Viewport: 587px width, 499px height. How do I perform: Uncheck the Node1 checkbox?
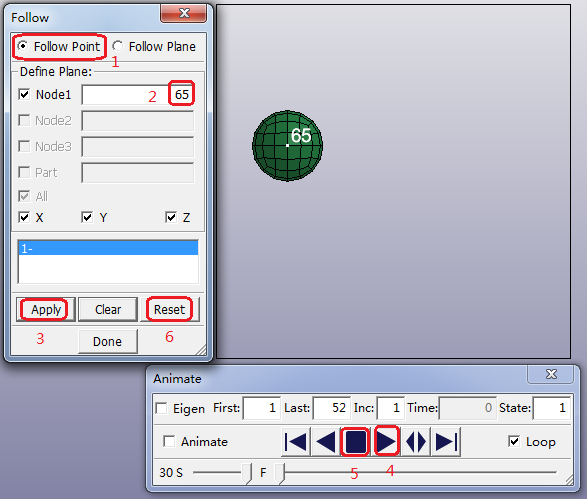pos(24,94)
